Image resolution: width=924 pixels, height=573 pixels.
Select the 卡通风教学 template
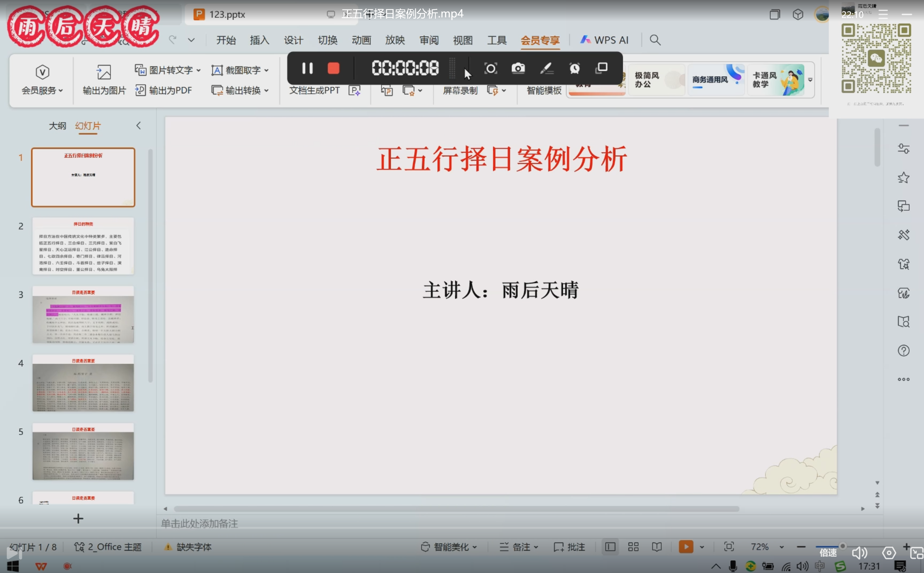pyautogui.click(x=776, y=80)
